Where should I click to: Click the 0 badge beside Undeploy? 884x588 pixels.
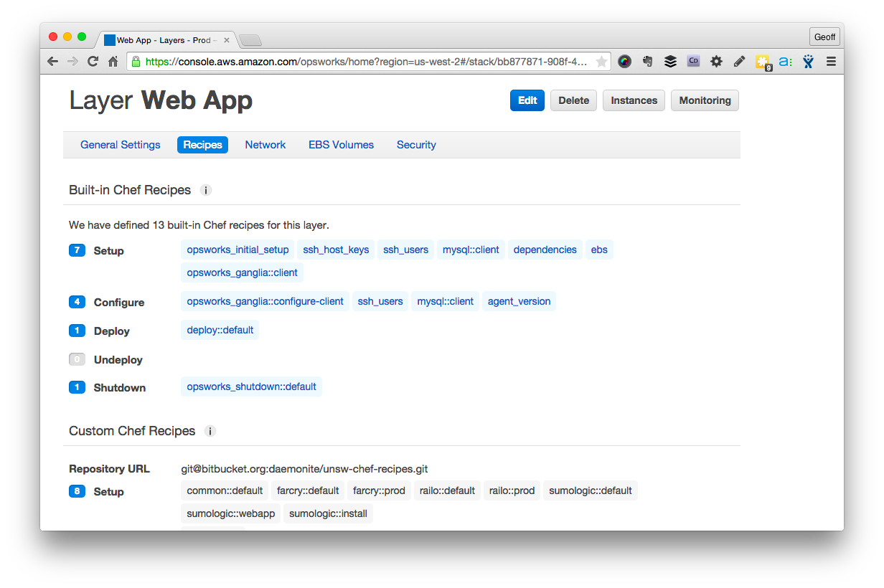pos(77,359)
